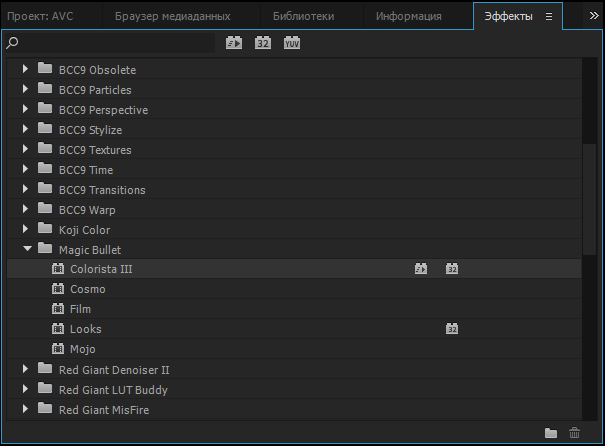Screen dimensions: 605x446
Task: Click the Red Giant Denoiser II folder icon
Action: [x=45, y=368]
